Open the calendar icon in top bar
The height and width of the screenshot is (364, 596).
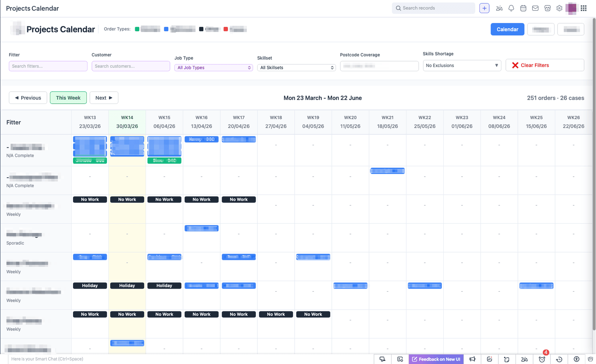click(x=523, y=8)
